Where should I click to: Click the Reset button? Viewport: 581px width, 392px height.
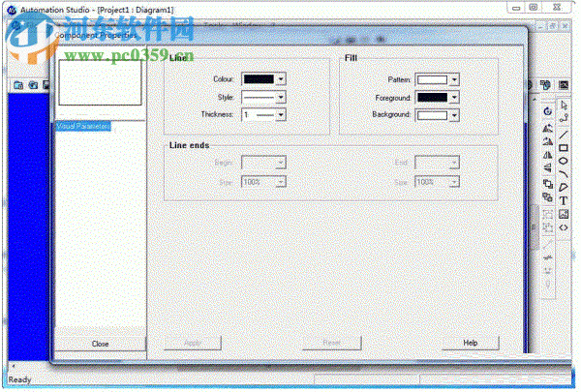(331, 343)
